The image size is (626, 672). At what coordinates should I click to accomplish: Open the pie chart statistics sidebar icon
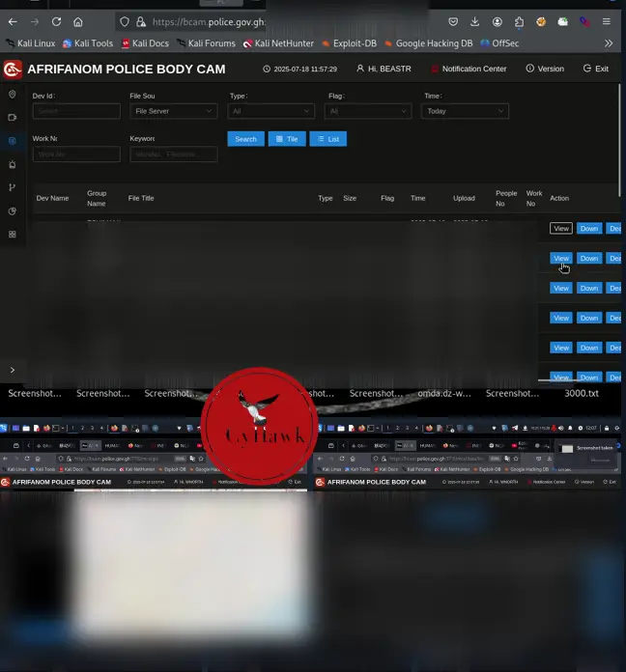[13, 210]
